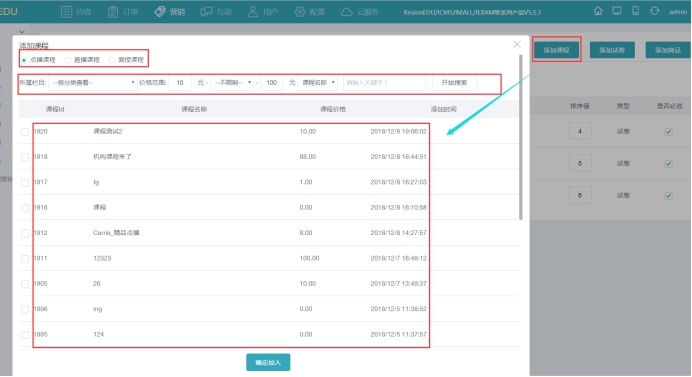Click the 确定加入 confirm button
Image resolution: width=692 pixels, height=377 pixels.
pyautogui.click(x=268, y=362)
